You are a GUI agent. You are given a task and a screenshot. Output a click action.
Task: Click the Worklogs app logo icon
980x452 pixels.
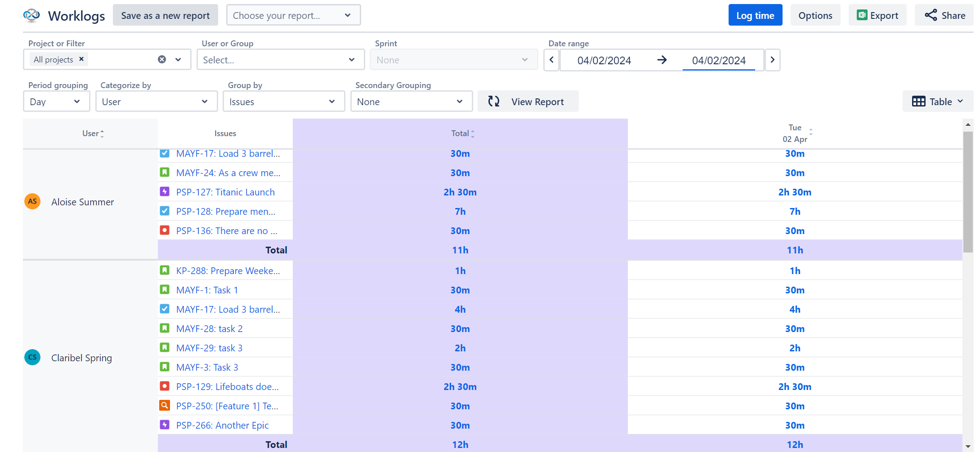tap(31, 15)
